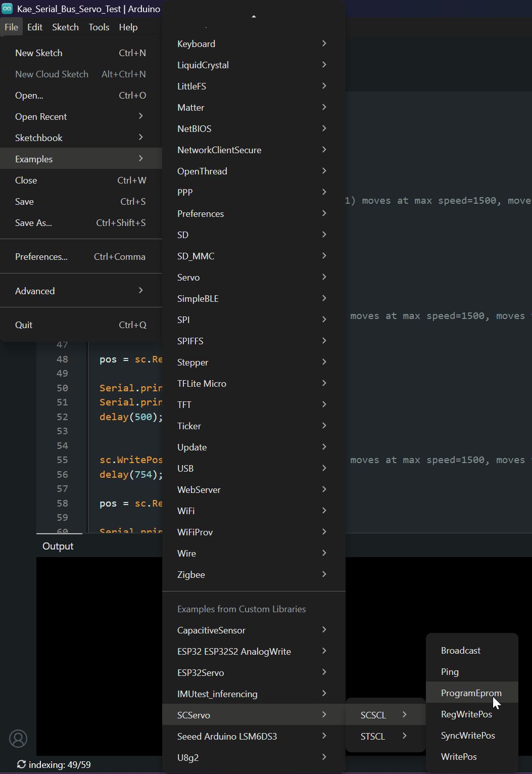Open PPP examples submenu
532x774 pixels.
tap(254, 193)
